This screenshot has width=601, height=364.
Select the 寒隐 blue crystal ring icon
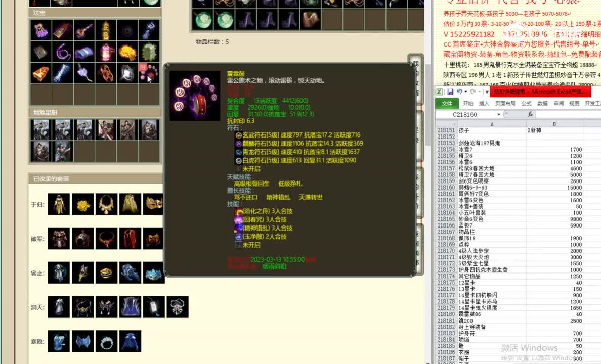(106, 341)
